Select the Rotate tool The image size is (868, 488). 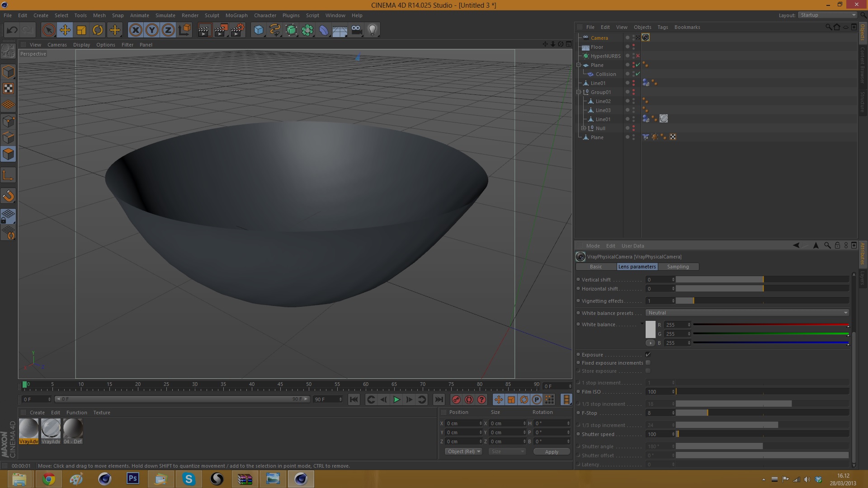(98, 30)
